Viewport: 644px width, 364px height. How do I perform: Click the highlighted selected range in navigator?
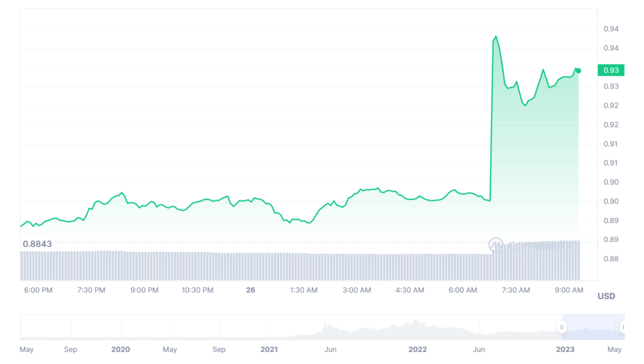click(x=592, y=327)
